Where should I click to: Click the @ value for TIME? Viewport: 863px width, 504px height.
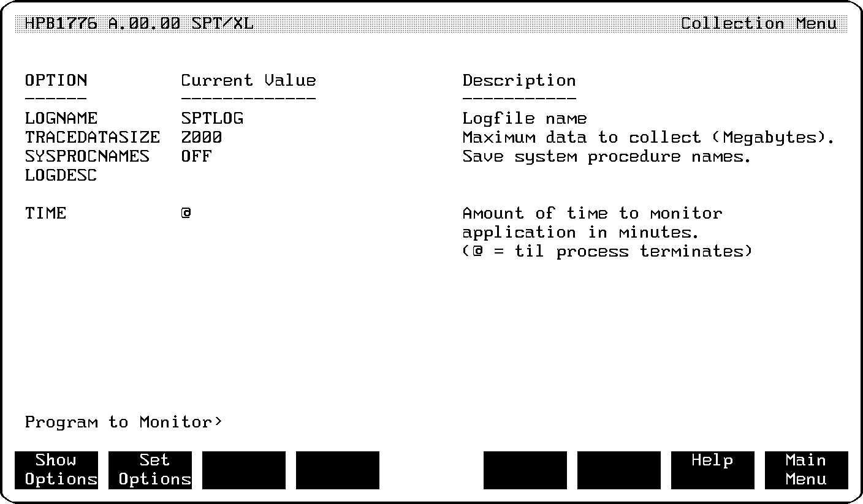click(x=186, y=214)
